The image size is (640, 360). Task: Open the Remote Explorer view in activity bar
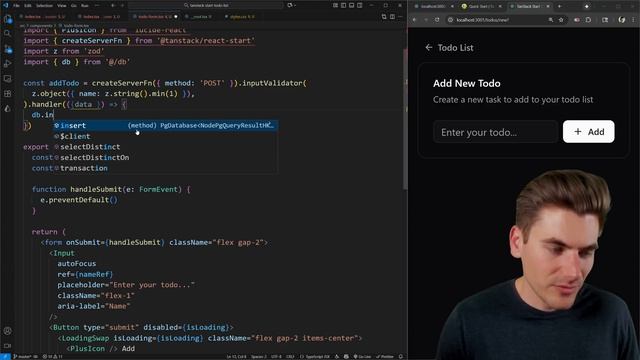point(7,78)
